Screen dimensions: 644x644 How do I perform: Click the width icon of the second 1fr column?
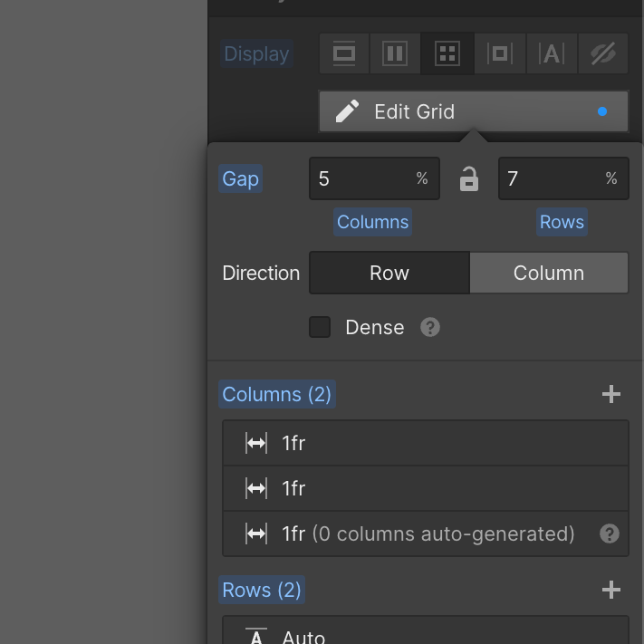[x=256, y=489]
